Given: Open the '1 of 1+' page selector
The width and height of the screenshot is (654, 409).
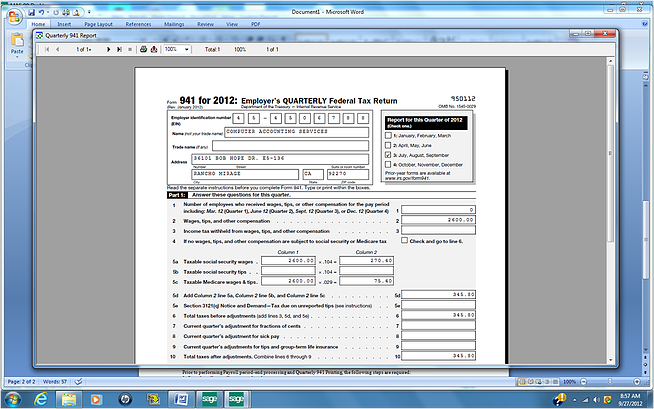Looking at the screenshot, I should pyautogui.click(x=83, y=49).
